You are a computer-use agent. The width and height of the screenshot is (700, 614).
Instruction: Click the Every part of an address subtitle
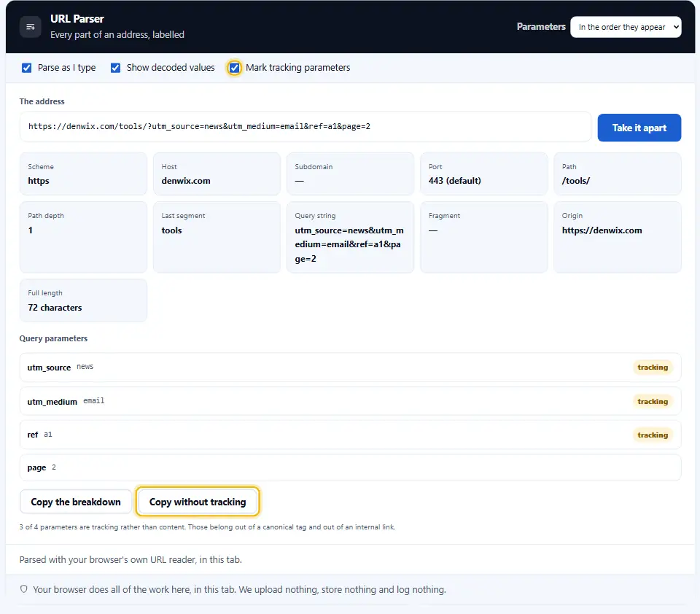point(117,35)
